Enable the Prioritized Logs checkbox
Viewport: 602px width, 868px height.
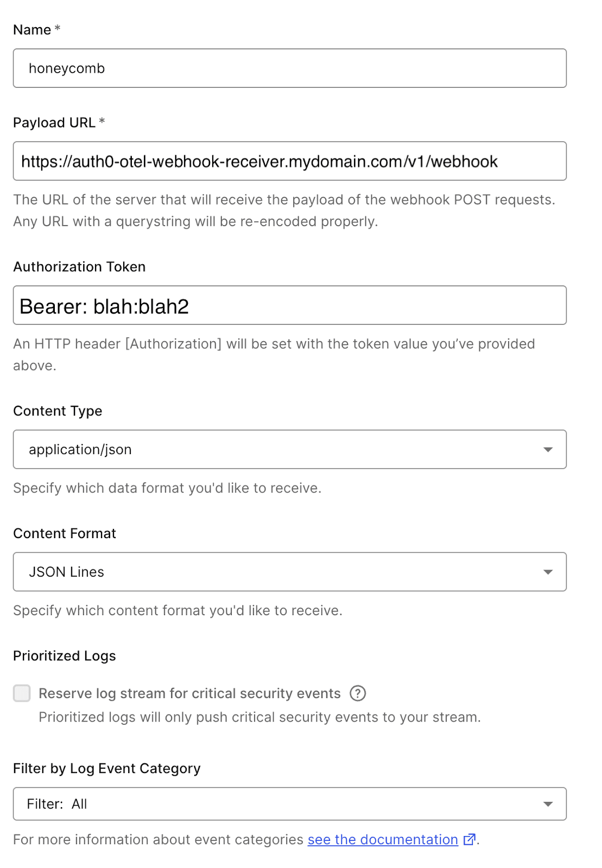[x=22, y=693]
